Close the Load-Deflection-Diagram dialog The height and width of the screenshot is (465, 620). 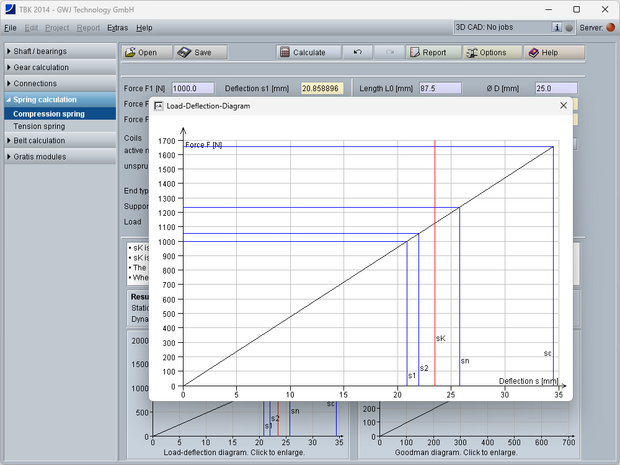tap(563, 105)
